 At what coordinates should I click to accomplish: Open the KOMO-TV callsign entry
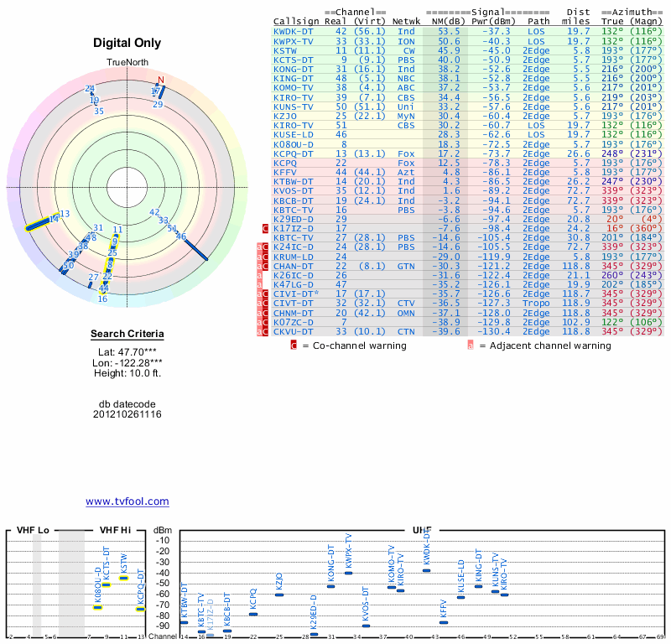294,87
